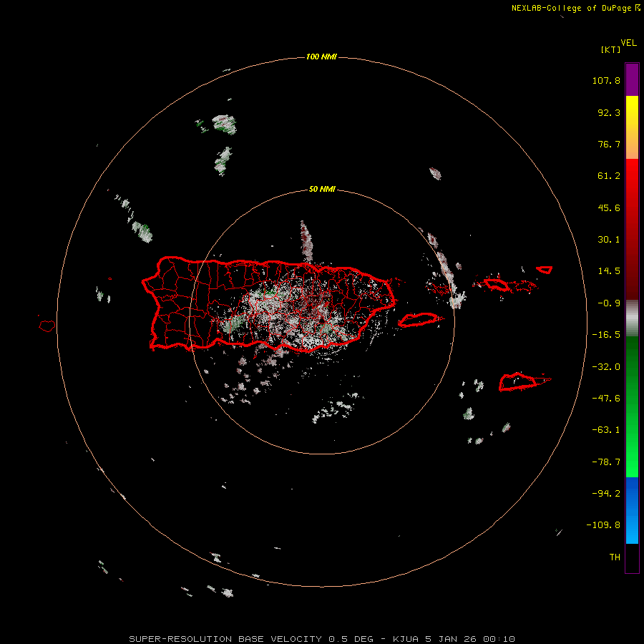Click the -32.0 legend value
The image size is (644, 644).
[x=606, y=367]
